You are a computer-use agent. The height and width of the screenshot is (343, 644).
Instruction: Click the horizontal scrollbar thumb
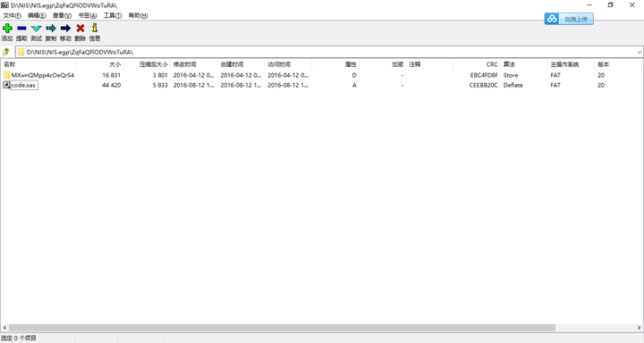[x=282, y=328]
